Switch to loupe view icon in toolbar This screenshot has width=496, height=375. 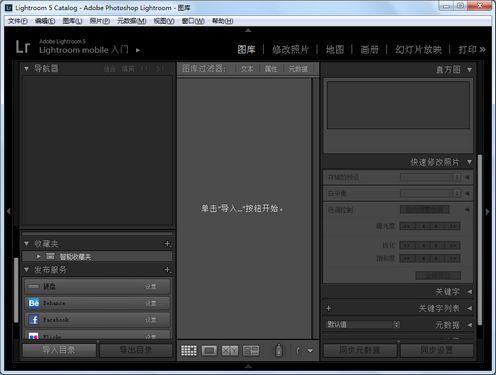coord(209,351)
